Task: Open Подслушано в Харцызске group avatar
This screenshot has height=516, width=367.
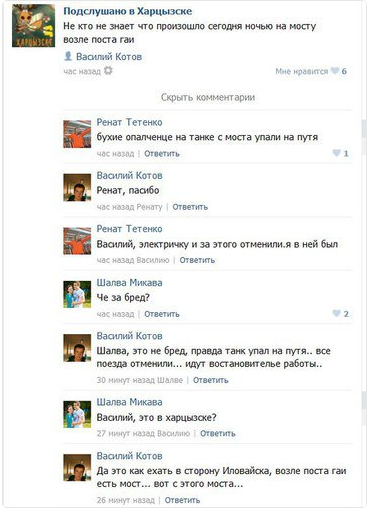Action: (33, 26)
